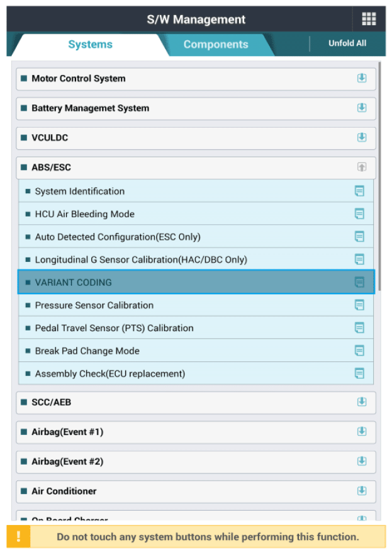Viewport: 392px width, 554px height.
Task: Click the S/W Management title
Action: click(x=196, y=20)
